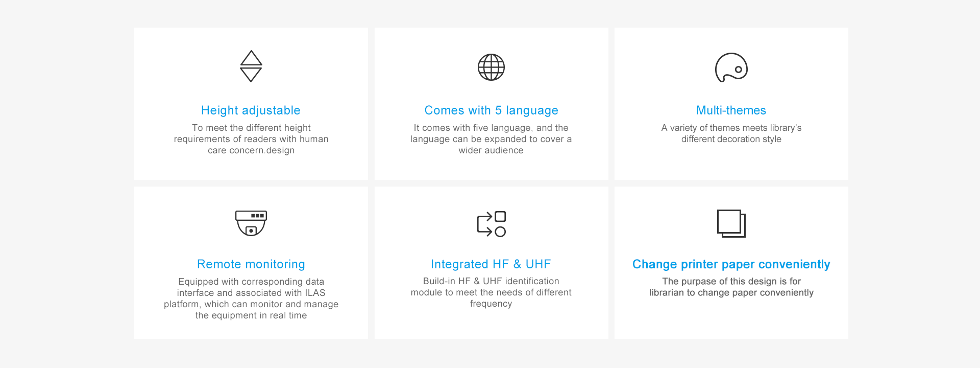Viewport: 980px width, 368px height.
Task: Click Change printer paper conveniently title
Action: (731, 264)
